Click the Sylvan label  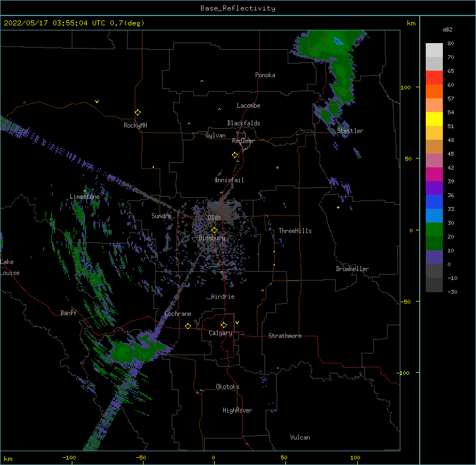point(215,135)
